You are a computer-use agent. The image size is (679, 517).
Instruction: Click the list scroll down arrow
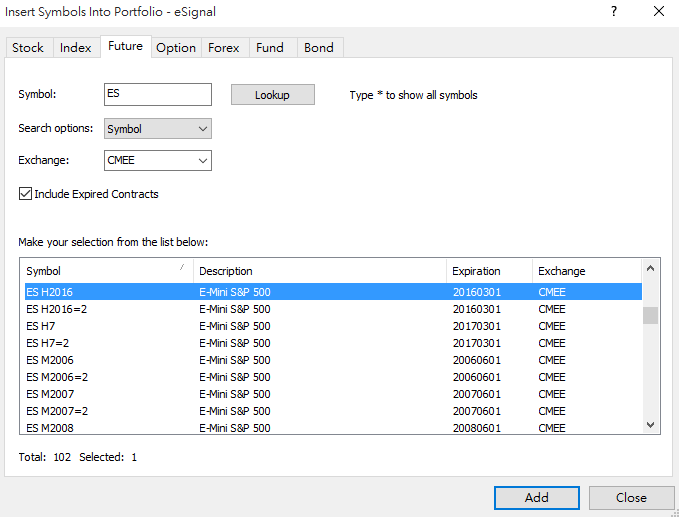click(x=650, y=425)
